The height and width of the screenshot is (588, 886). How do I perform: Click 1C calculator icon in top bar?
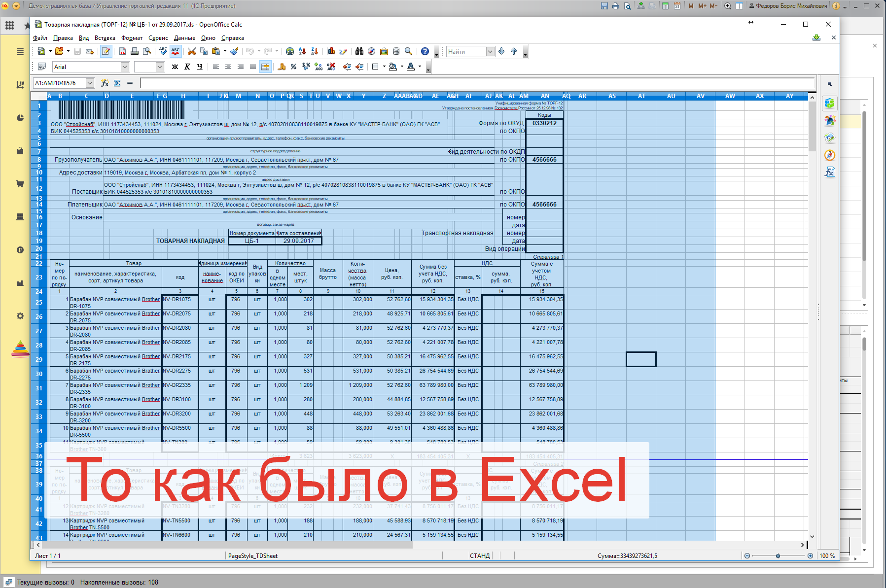click(x=665, y=6)
